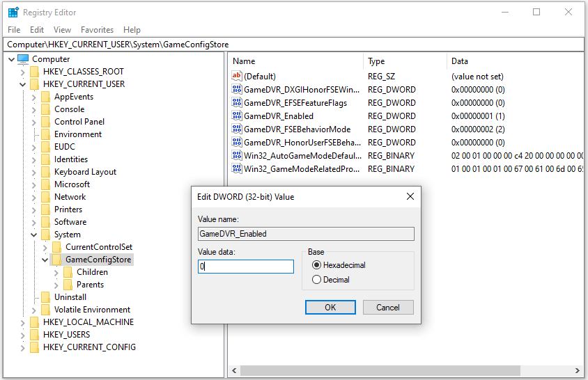Open the Edit menu
588x380 pixels.
coord(37,30)
